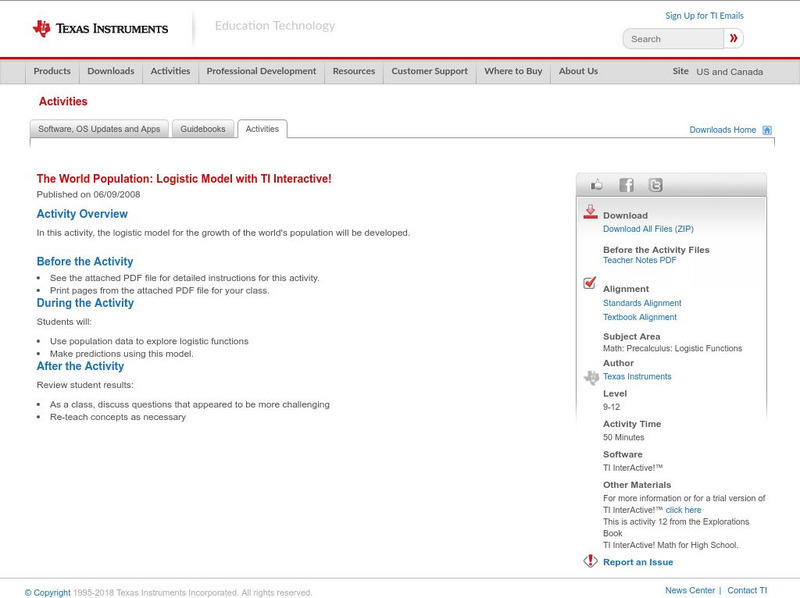This screenshot has height=598, width=800.
Task: Click the red download arrow icon
Action: [590, 212]
